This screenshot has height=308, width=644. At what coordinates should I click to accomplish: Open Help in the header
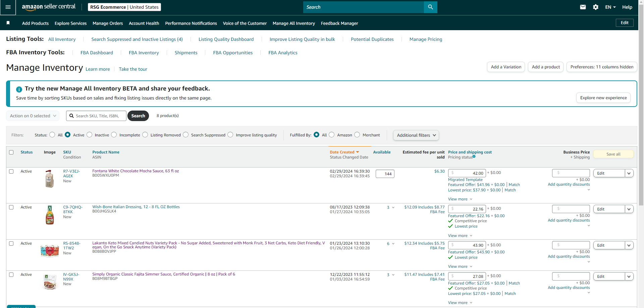point(627,7)
